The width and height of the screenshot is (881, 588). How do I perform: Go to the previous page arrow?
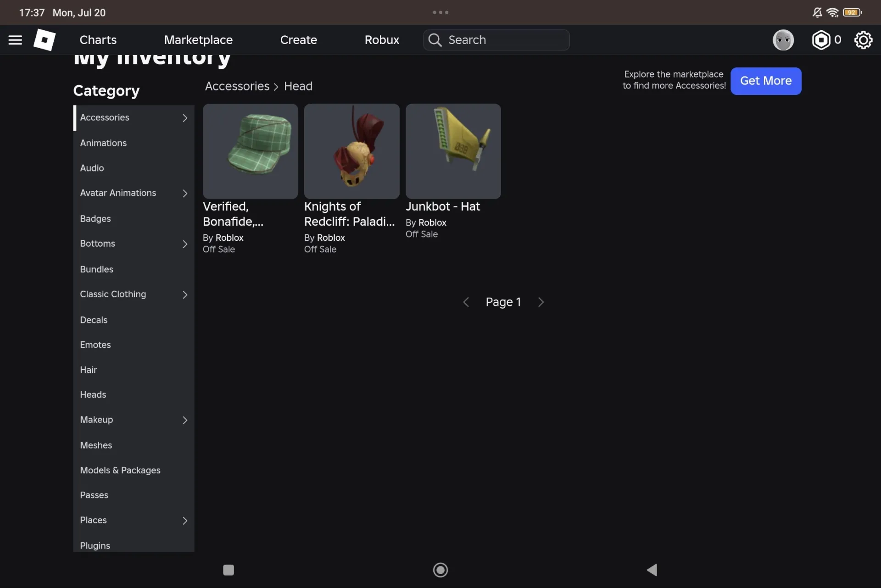pos(466,302)
